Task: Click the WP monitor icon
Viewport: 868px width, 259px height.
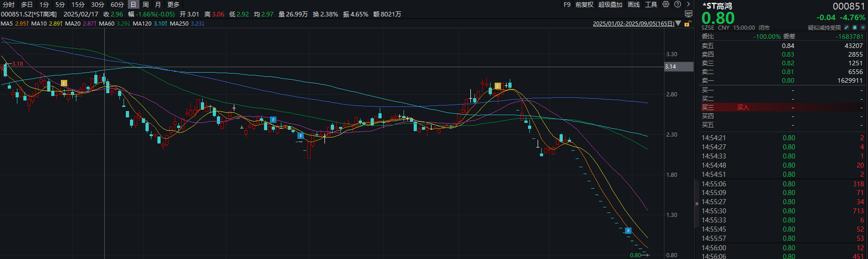Action: [x=688, y=14]
